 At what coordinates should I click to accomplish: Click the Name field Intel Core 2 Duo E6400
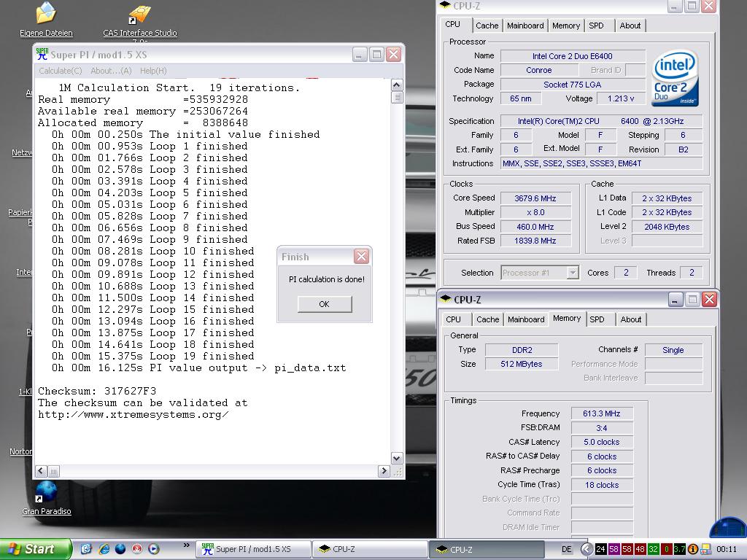click(573, 55)
